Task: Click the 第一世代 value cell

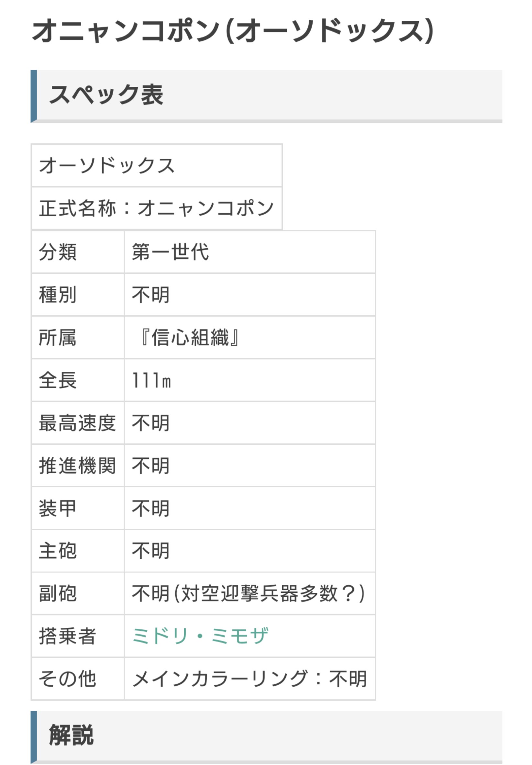Action: 249,252
